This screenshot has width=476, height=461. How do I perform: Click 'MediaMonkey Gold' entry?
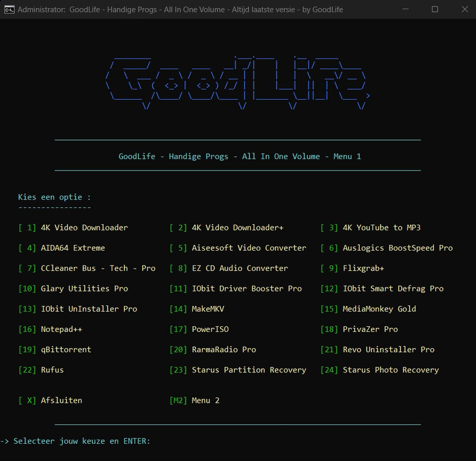click(368, 309)
